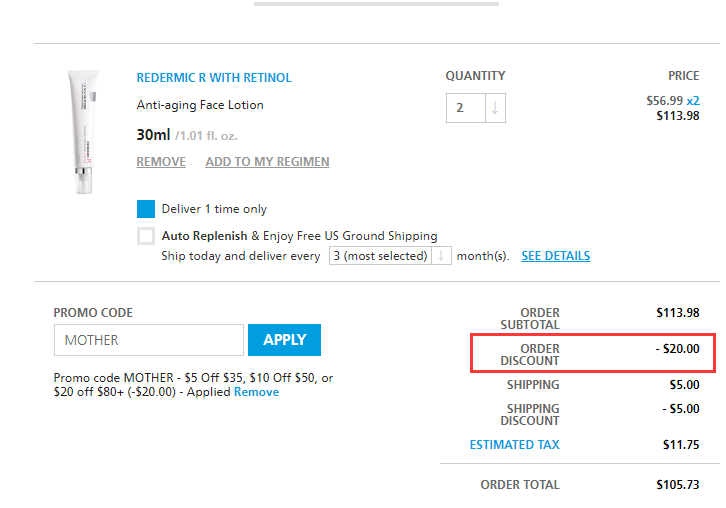Enable the Auto Replenish checkbox

coord(146,236)
